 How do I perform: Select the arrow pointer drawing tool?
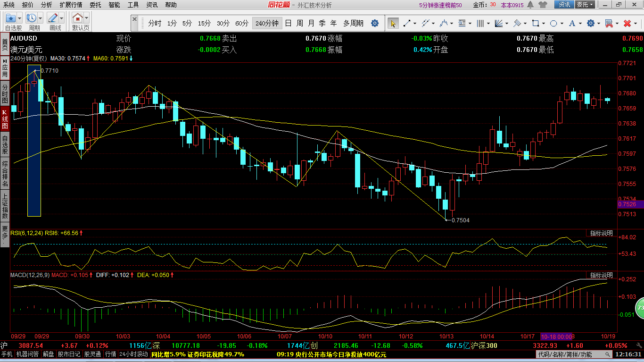coord(393,23)
